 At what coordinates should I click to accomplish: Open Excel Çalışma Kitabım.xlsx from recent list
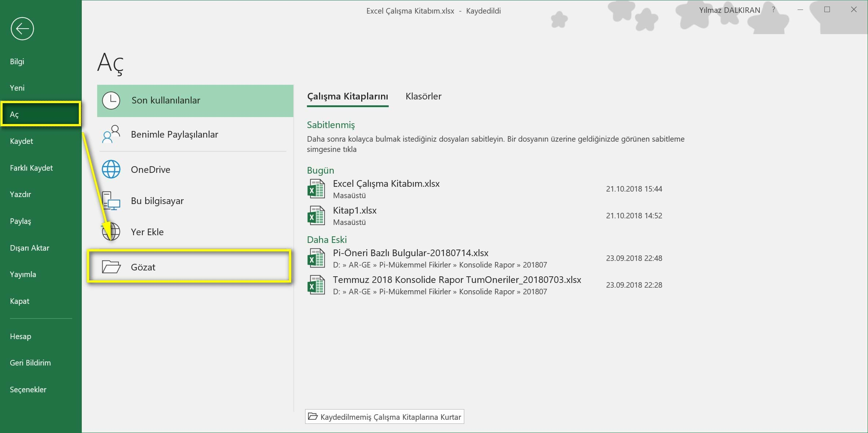[x=484, y=189]
